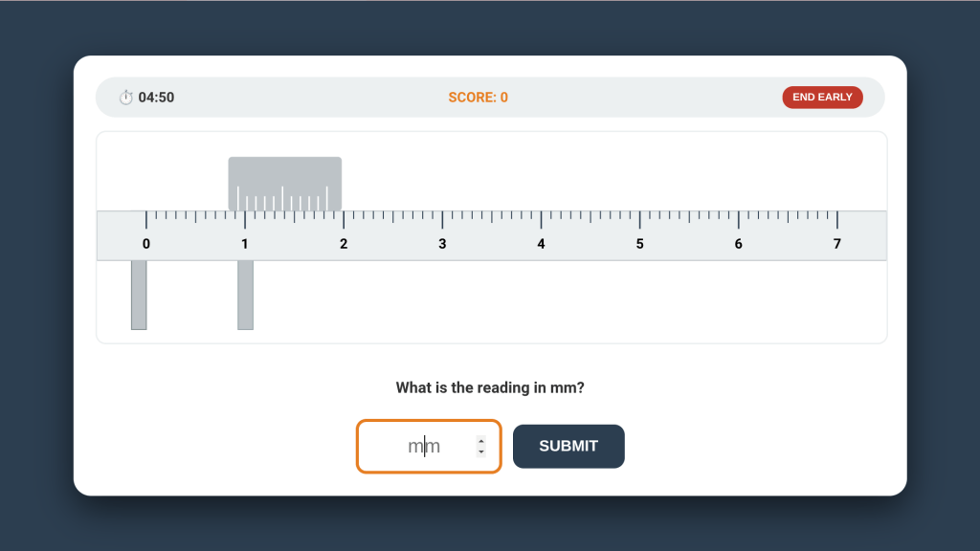
Task: Click the 4 mark on main scale
Action: (x=541, y=244)
